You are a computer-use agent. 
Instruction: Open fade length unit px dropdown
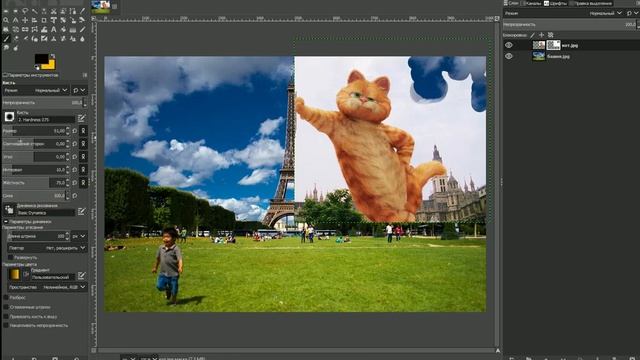(79, 236)
